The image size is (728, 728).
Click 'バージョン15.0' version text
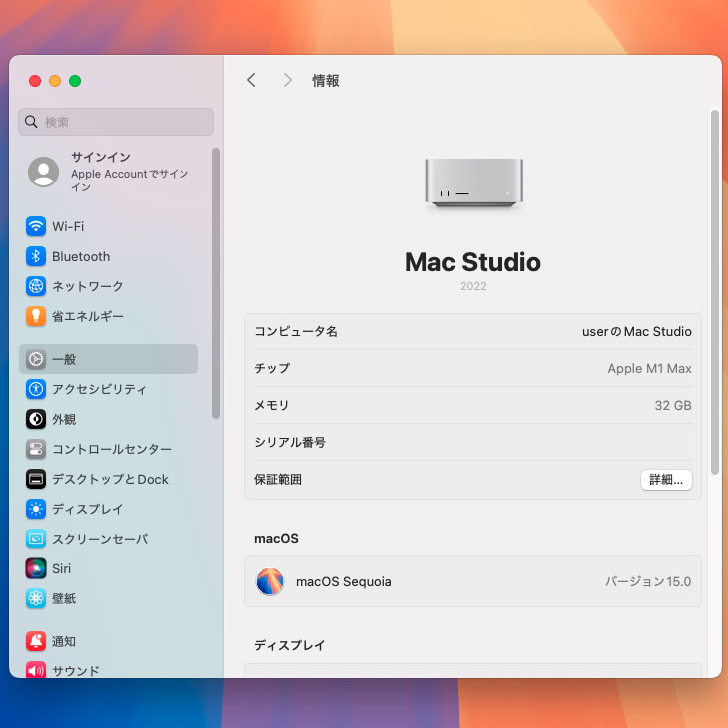(x=648, y=581)
